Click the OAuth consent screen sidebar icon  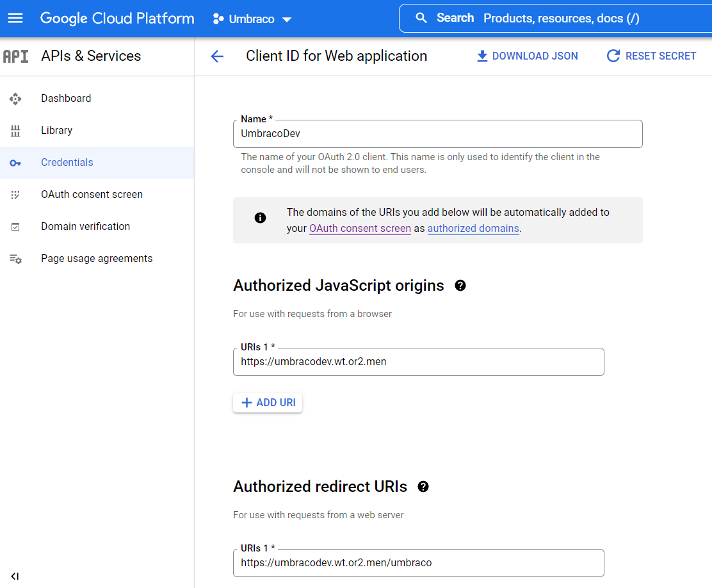coord(15,195)
